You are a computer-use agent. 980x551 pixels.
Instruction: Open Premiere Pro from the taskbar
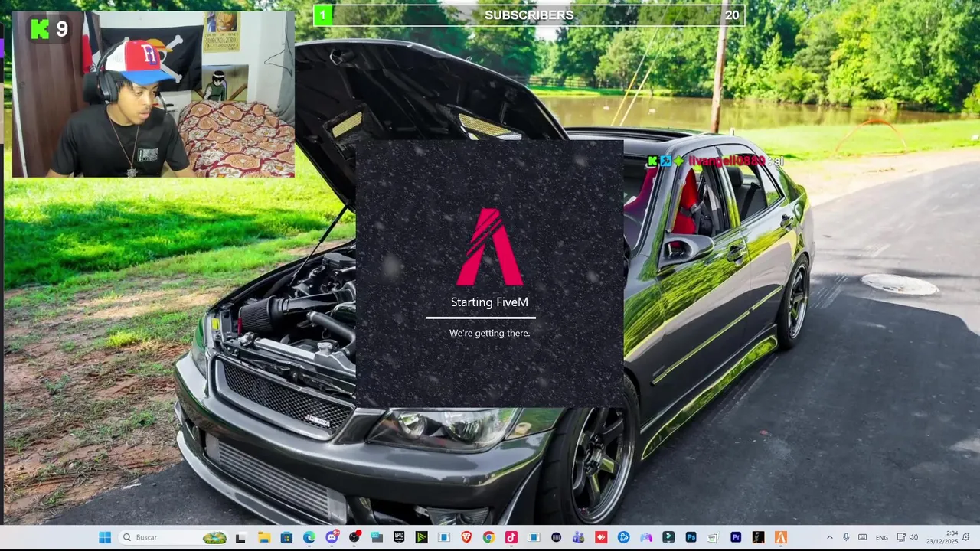point(737,537)
